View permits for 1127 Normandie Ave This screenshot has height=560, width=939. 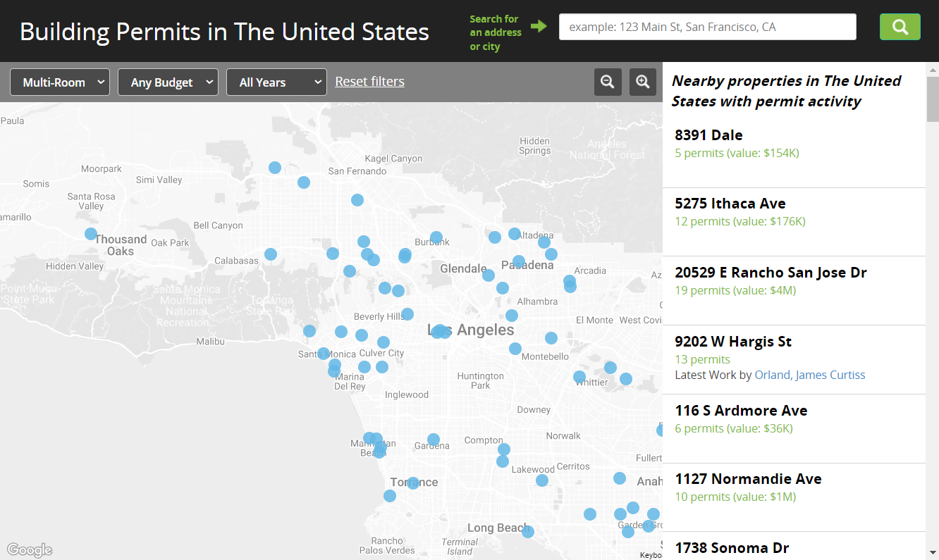(749, 478)
